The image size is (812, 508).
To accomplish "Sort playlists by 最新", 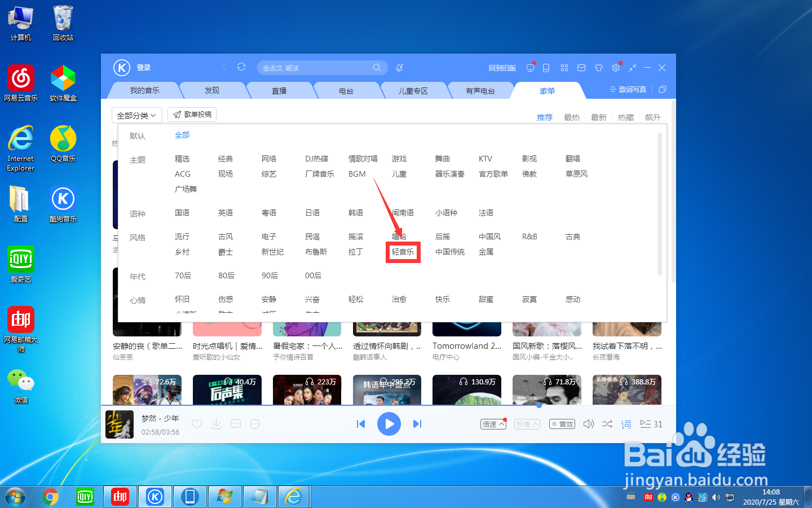I will (x=599, y=117).
